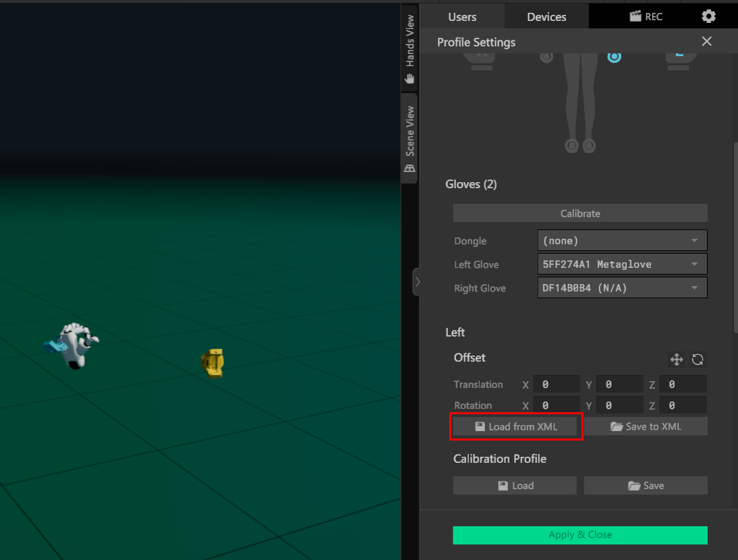Reset offset with the circular arrows icon
This screenshot has width=738, height=560.
pyautogui.click(x=698, y=360)
